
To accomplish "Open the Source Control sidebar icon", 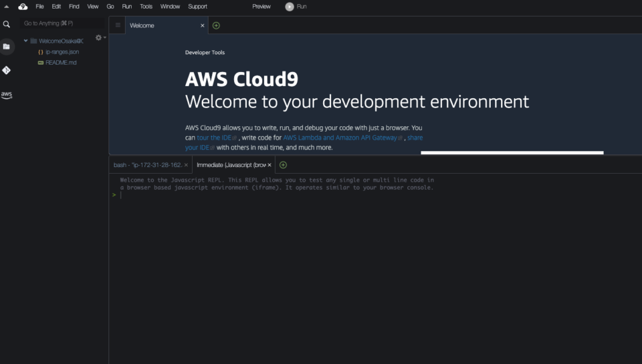I will (7, 70).
